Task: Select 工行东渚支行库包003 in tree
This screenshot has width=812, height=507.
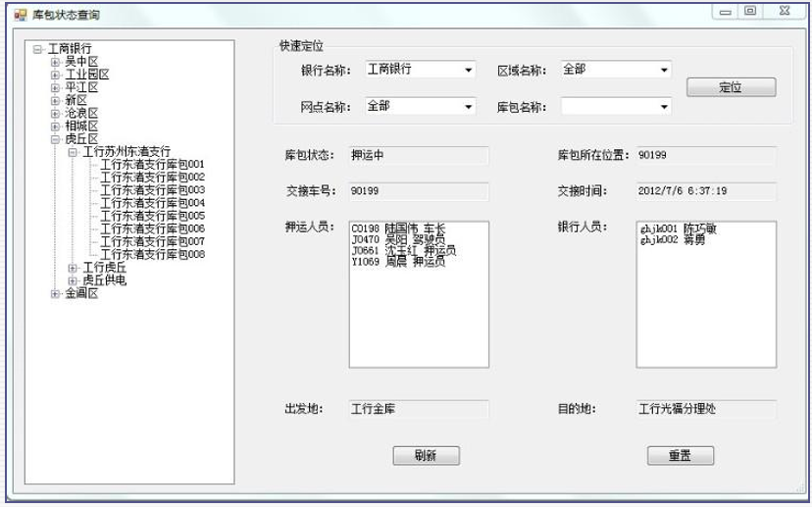Action: pyautogui.click(x=152, y=190)
